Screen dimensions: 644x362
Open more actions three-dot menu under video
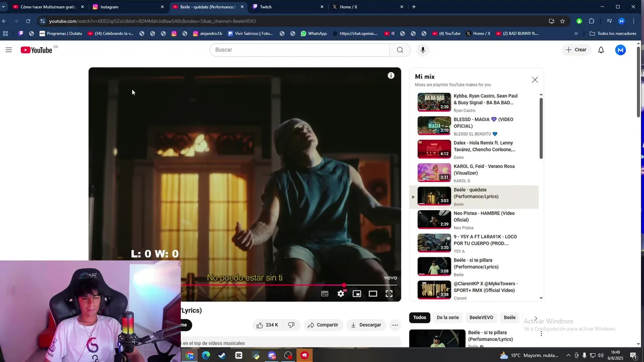(x=395, y=325)
